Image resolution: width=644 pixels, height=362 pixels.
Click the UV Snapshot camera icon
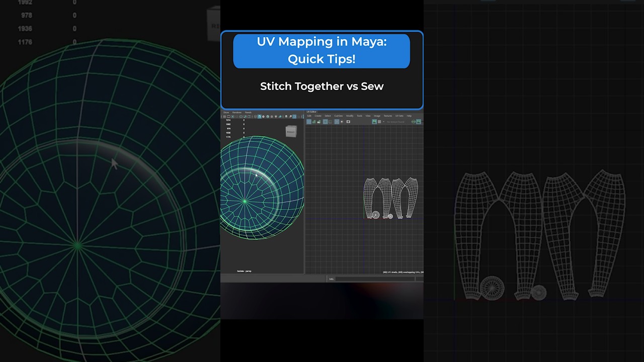pos(348,122)
